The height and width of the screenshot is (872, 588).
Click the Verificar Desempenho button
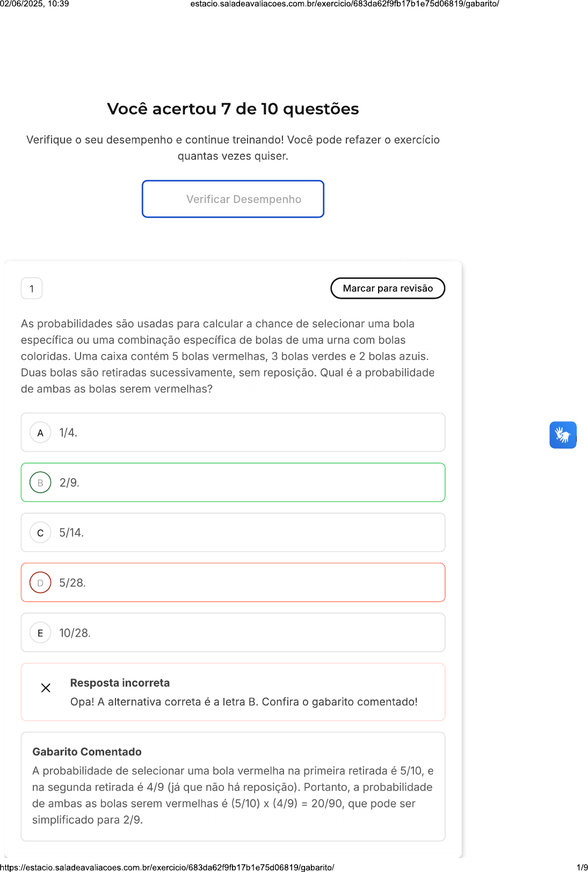(233, 199)
